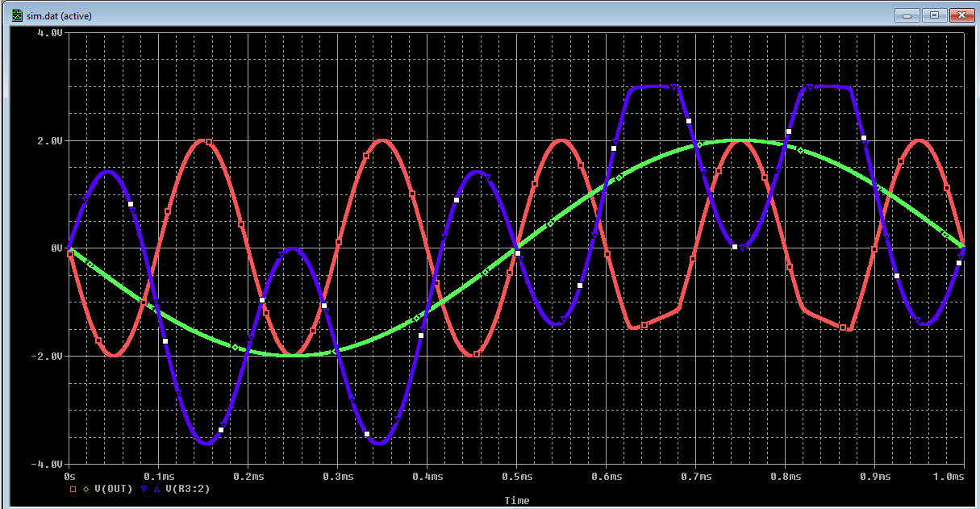Image resolution: width=980 pixels, height=509 pixels.
Task: Click the 4.0V y-axis label
Action: [50, 32]
